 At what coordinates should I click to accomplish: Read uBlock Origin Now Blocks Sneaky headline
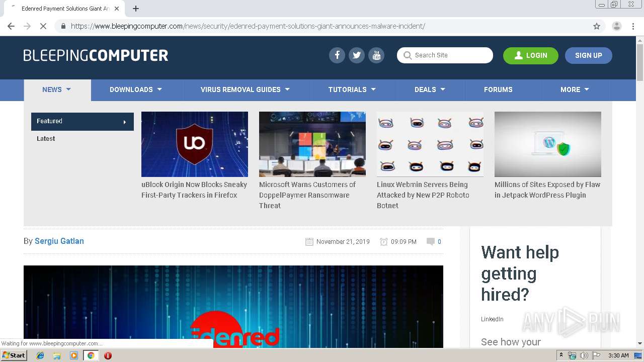point(194,190)
